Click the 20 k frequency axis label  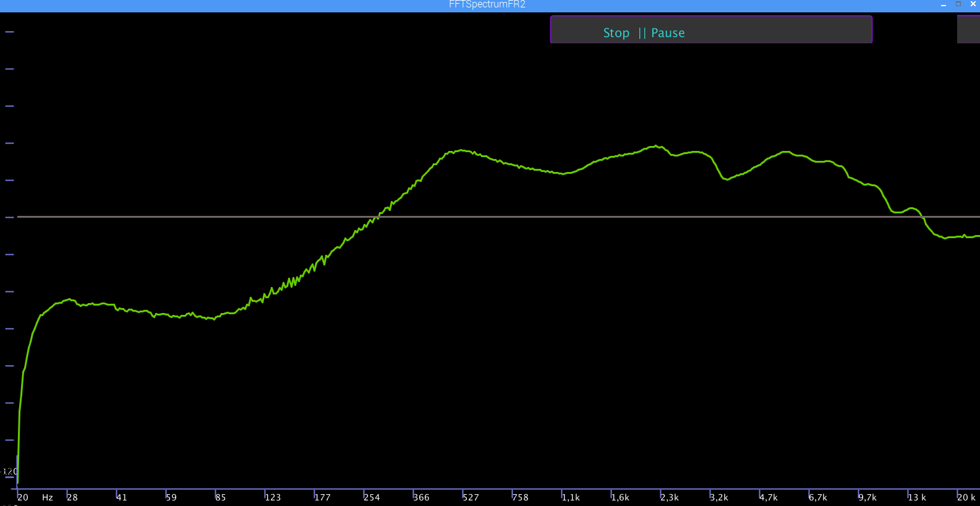[966, 497]
